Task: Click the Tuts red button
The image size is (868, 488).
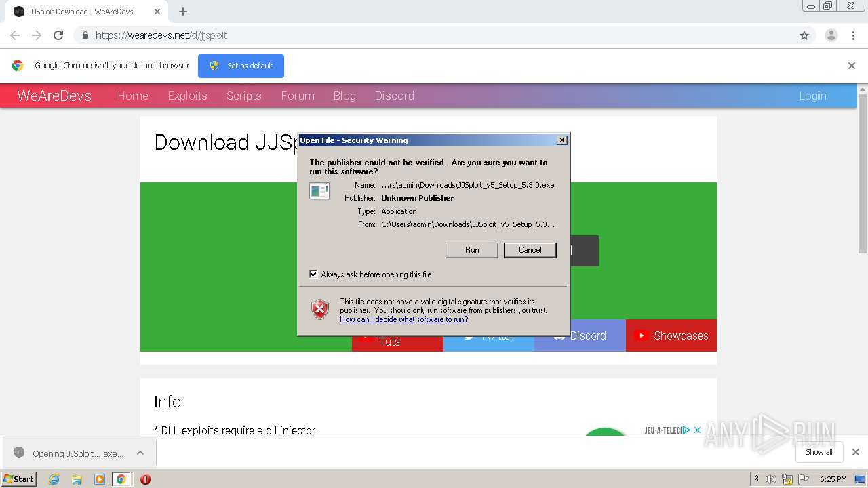Action: pyautogui.click(x=397, y=342)
